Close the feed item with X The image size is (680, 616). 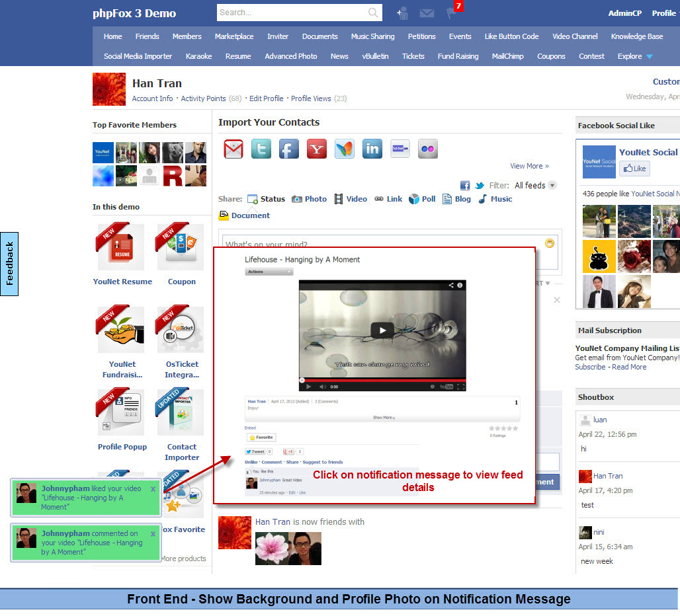557,300
